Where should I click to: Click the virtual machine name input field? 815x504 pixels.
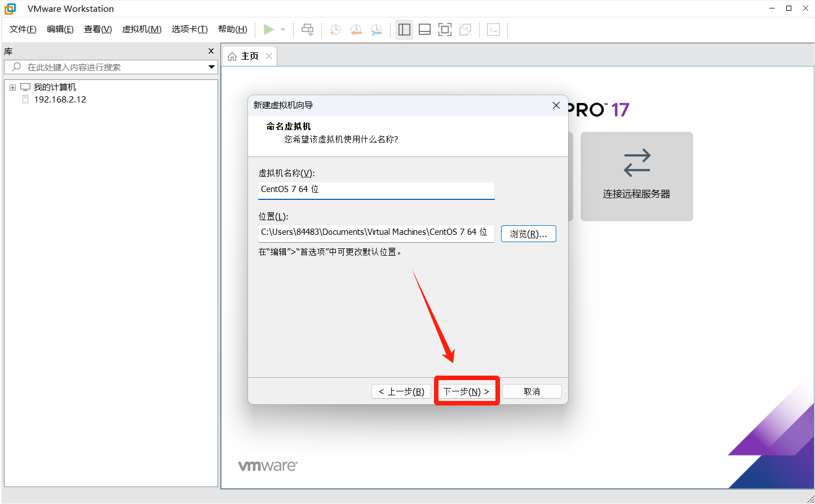[376, 190]
